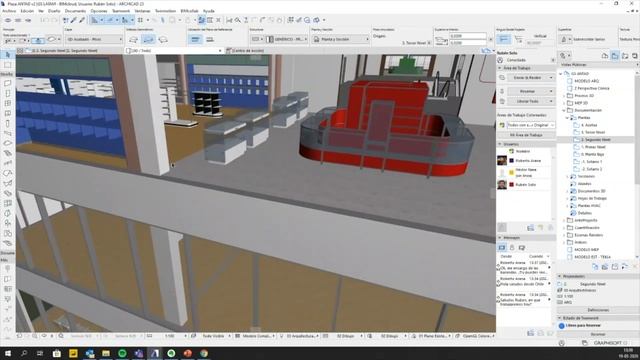Select the Door tool in the toolbox
This screenshot has width=640, height=360.
pyautogui.click(x=7, y=93)
